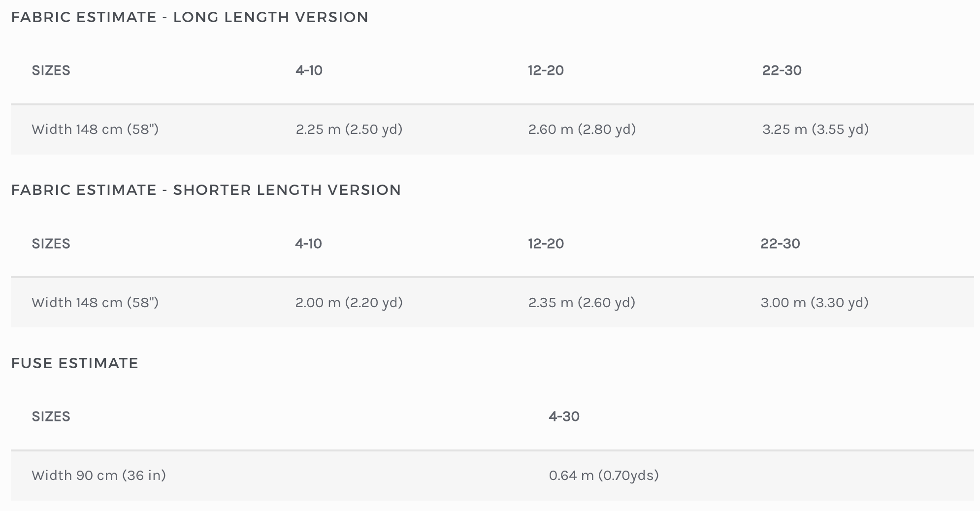Screen dimensions: 980x511
Task: Click the Fuse Estimate heading
Action: [x=75, y=363]
